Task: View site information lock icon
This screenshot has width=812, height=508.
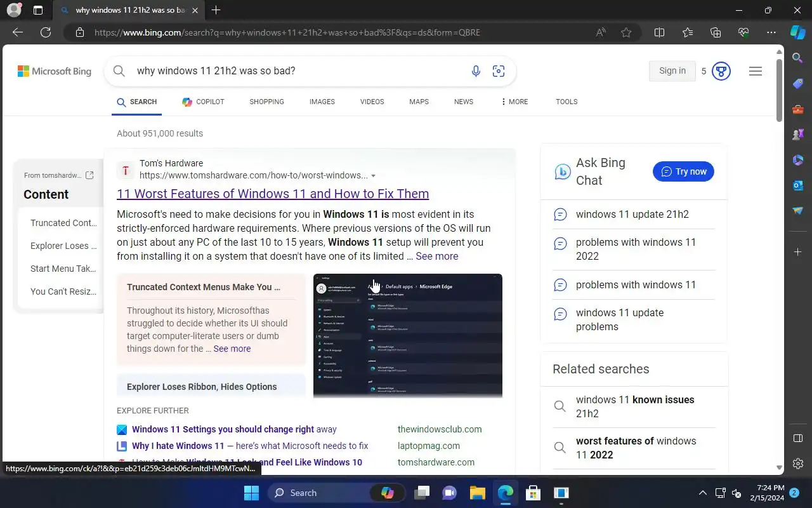Action: [x=79, y=32]
